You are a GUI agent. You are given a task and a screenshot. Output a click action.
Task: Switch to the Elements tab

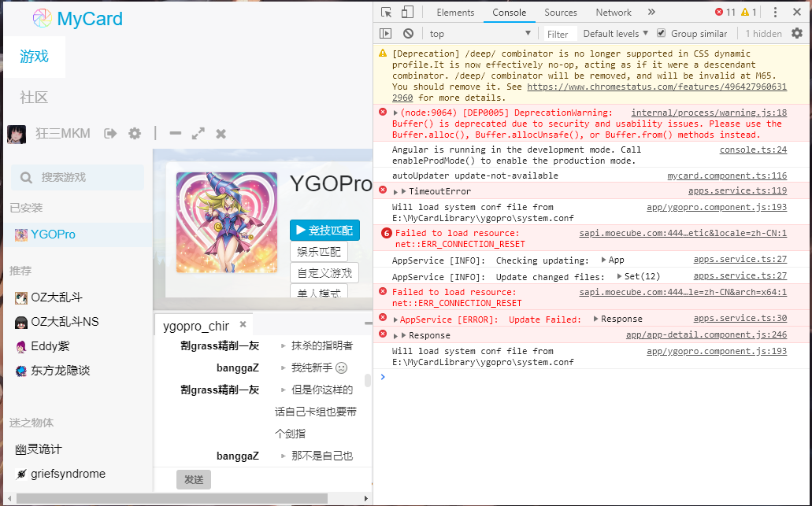click(x=455, y=13)
